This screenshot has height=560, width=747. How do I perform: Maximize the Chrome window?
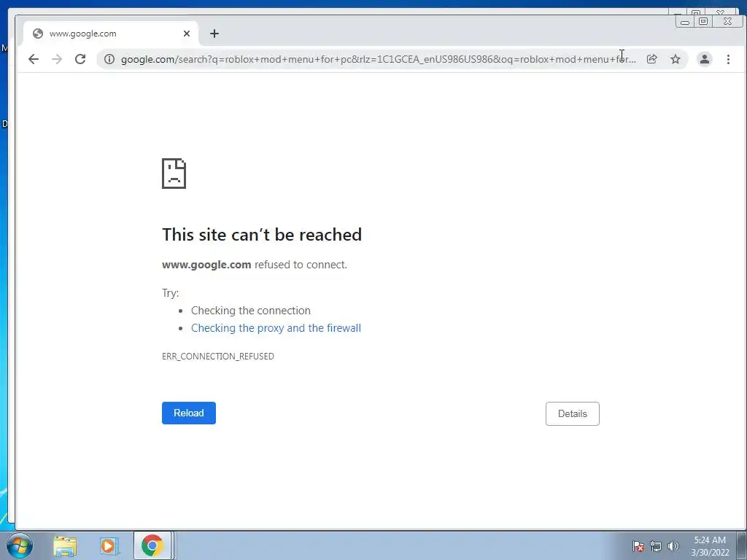click(703, 21)
